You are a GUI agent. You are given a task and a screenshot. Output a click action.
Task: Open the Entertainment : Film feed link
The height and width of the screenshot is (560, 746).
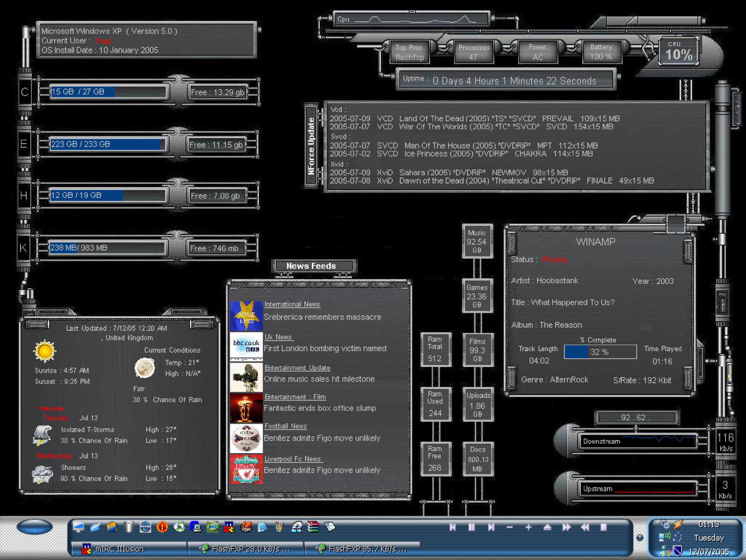click(x=295, y=397)
